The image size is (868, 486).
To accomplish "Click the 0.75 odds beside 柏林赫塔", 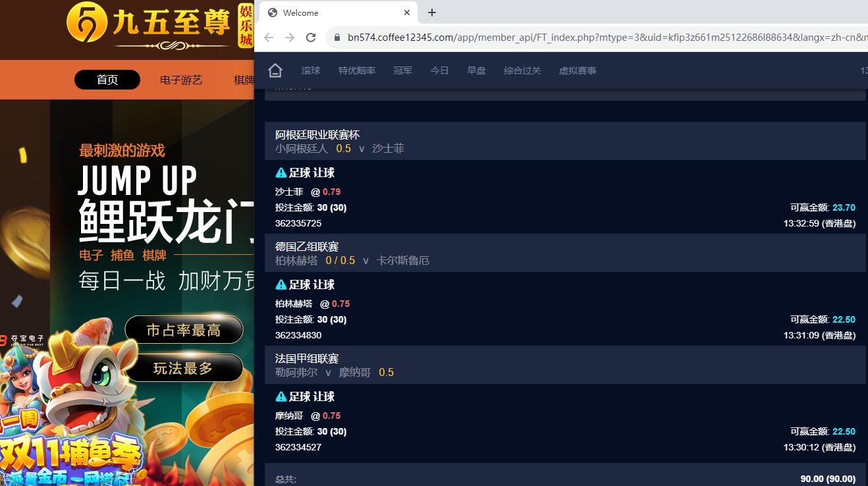I will 341,304.
